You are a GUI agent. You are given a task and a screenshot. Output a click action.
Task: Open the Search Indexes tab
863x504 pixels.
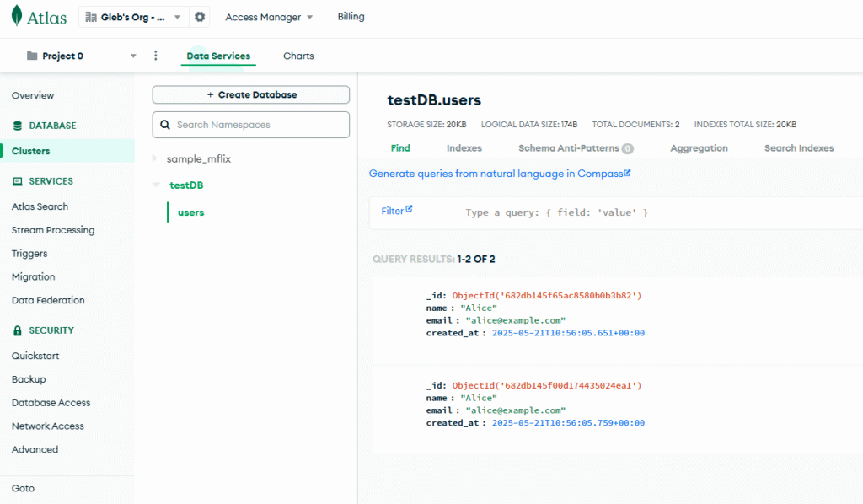[799, 148]
